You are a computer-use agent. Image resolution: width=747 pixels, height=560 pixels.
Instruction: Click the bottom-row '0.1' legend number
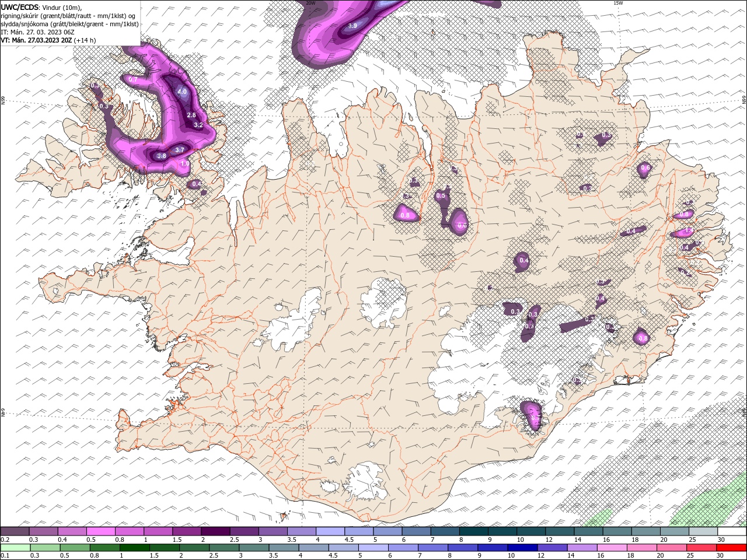tap(5, 556)
